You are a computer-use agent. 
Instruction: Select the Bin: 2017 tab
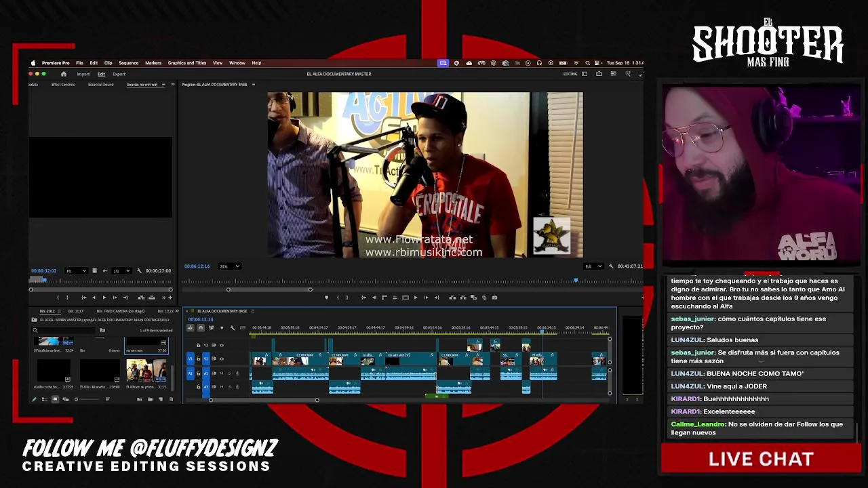coord(76,311)
